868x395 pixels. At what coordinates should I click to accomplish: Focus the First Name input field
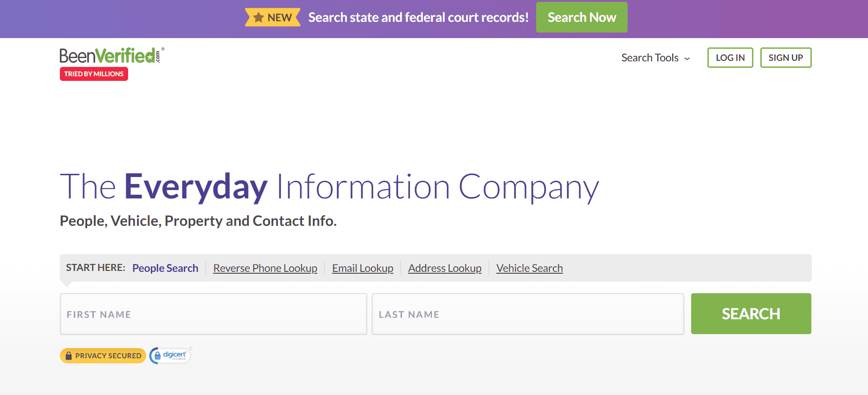click(213, 314)
